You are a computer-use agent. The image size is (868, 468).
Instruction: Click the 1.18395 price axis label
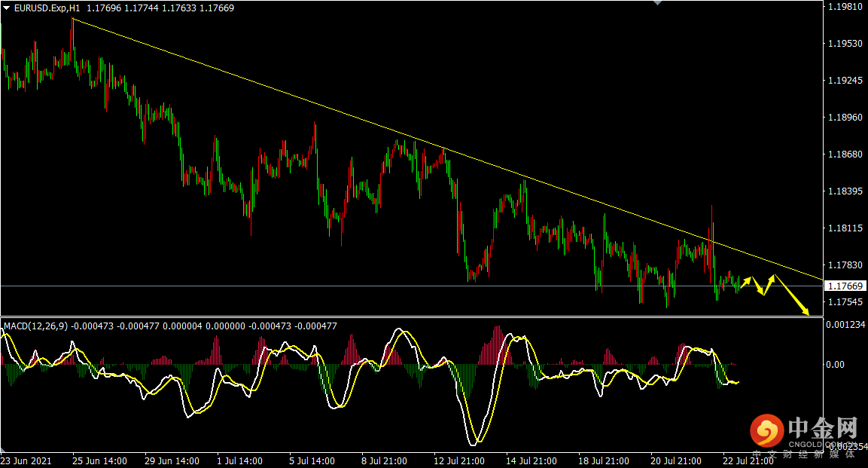pyautogui.click(x=845, y=191)
